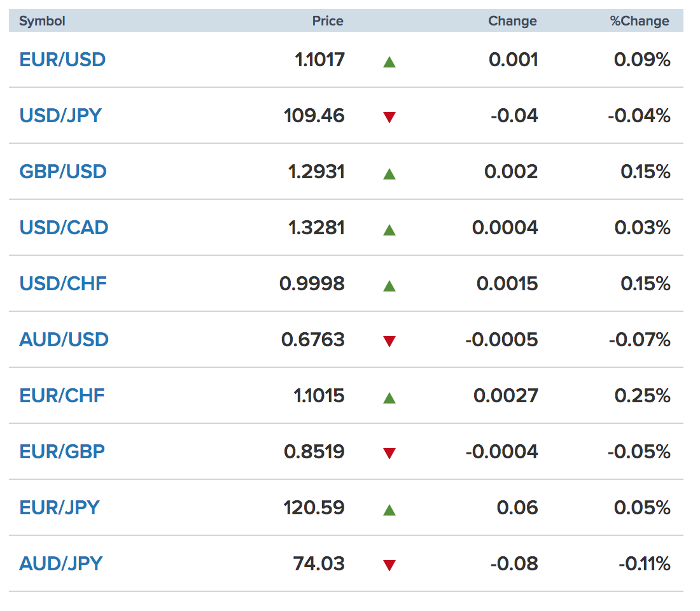This screenshot has height=611, width=700.
Task: Click red down arrow for EUR/GBP
Action: (x=389, y=453)
